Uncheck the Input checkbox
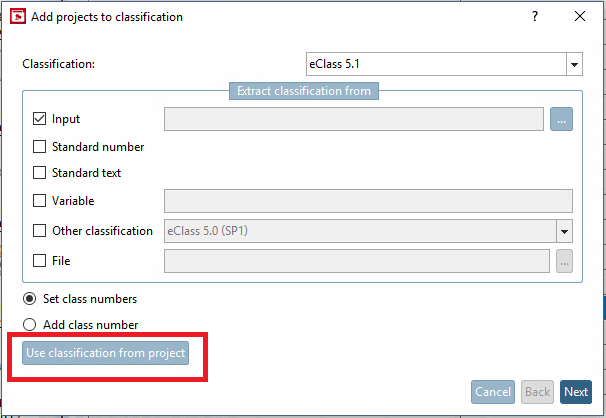The image size is (606, 418). coord(39,119)
